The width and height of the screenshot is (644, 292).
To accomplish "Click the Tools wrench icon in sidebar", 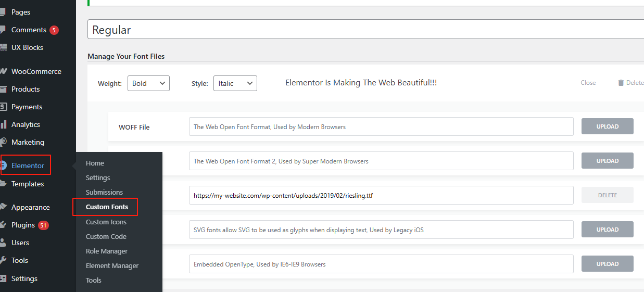I will tap(3, 260).
